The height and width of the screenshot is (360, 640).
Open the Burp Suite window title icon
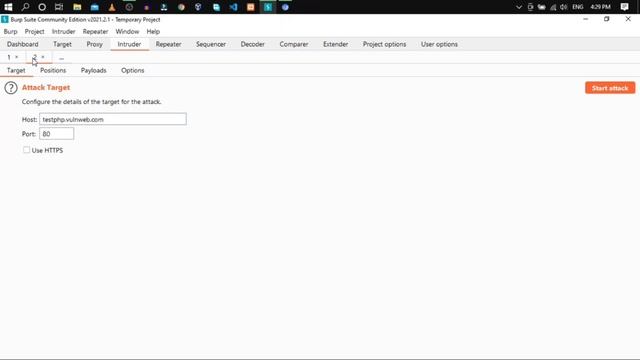click(4, 19)
